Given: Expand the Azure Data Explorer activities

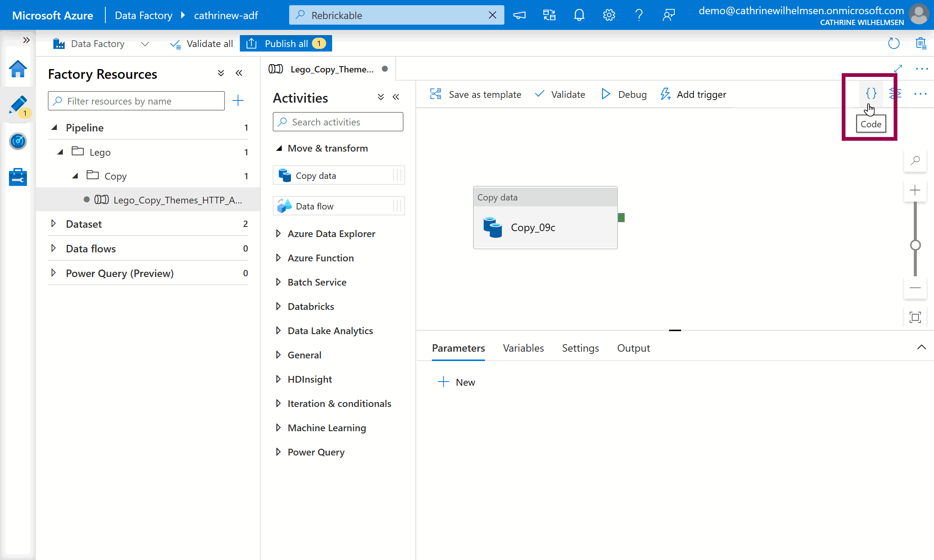Looking at the screenshot, I should 278,234.
